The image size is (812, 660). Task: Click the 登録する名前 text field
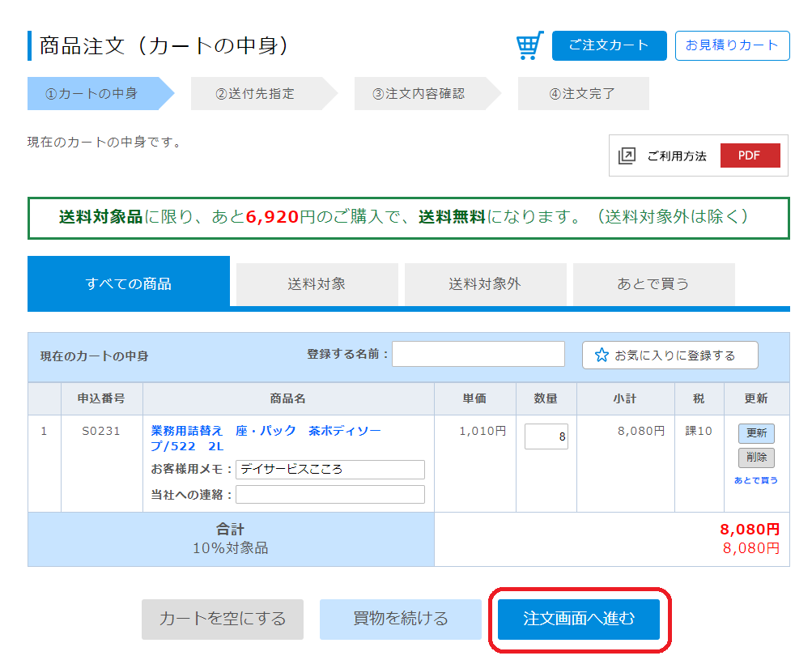point(478,354)
